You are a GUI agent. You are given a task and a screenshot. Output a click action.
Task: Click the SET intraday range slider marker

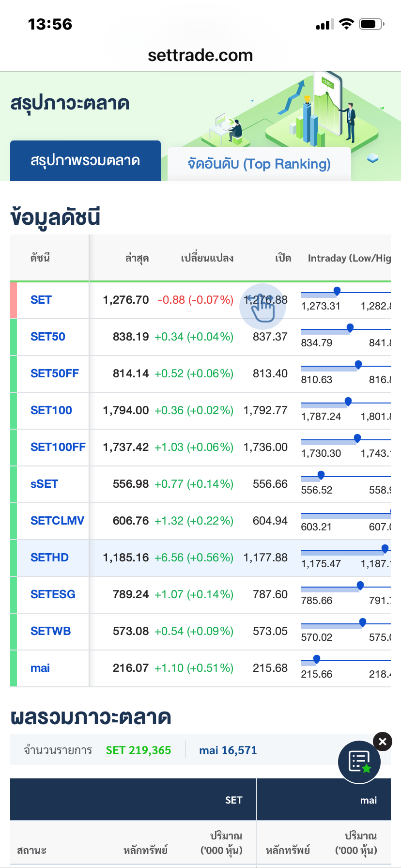pos(337,291)
